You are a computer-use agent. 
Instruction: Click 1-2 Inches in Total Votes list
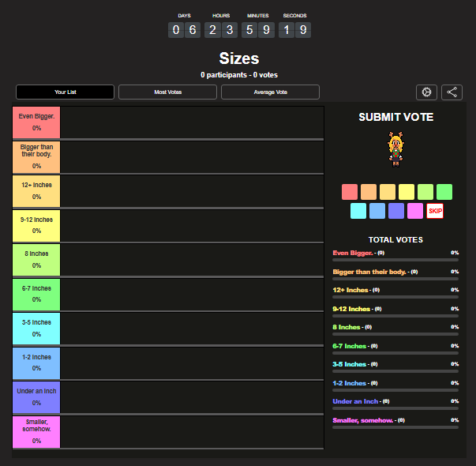(350, 383)
